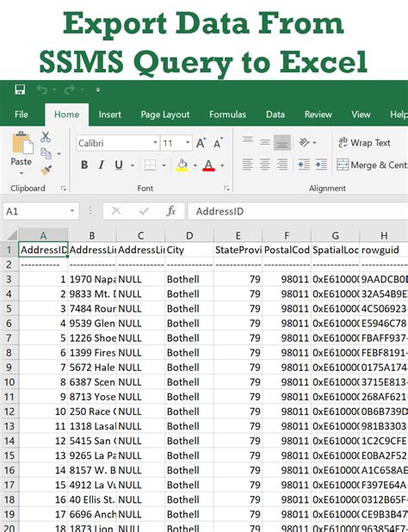Click the Orientation text angle icon
Viewport: 408px width, 532px height.
click(x=305, y=143)
